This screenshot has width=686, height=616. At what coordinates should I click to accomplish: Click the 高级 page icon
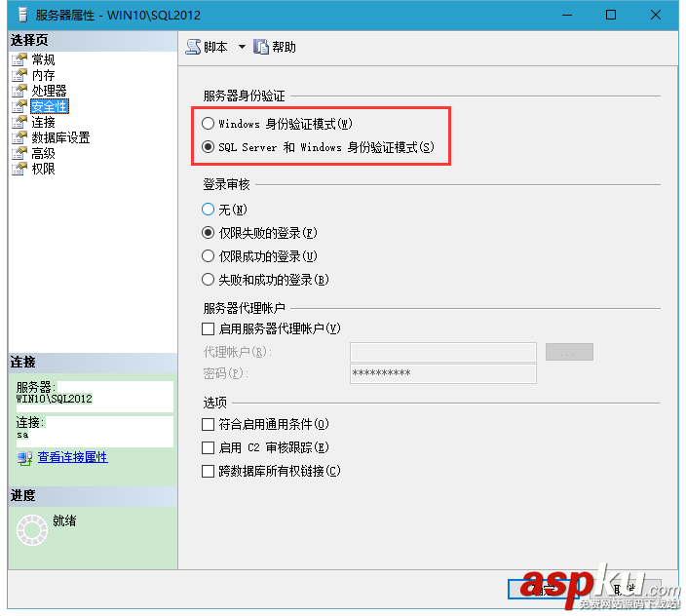coord(19,153)
